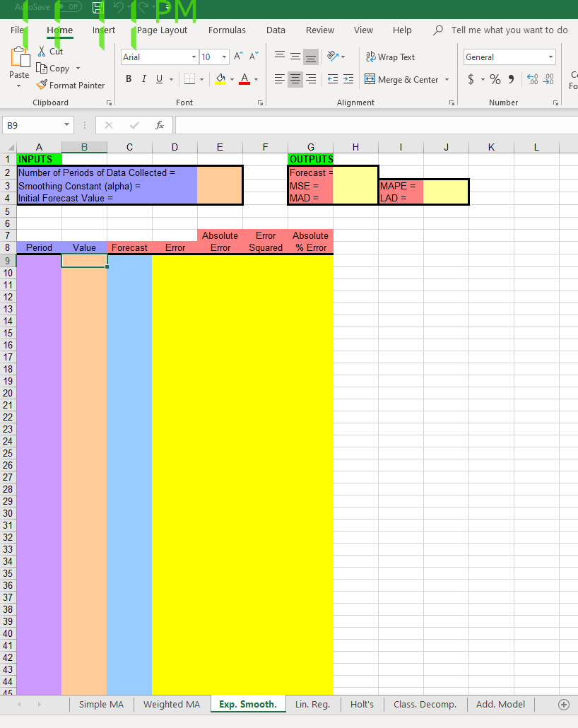Launch the Font dialog expander
Image resolution: width=578 pixels, height=728 pixels.
pos(260,102)
